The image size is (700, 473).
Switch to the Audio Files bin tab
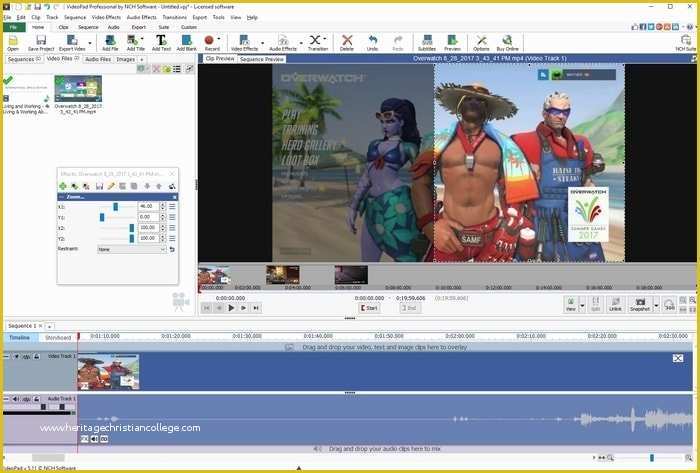(x=98, y=59)
